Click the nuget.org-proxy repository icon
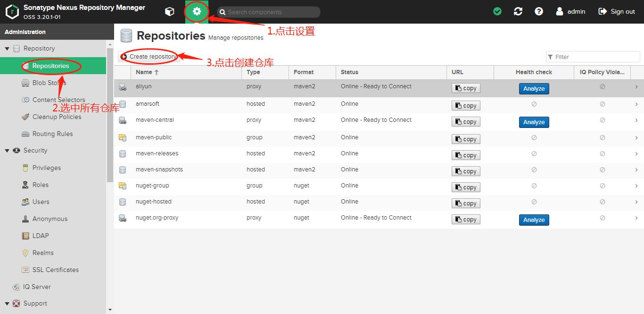The height and width of the screenshot is (314, 644). [x=123, y=218]
